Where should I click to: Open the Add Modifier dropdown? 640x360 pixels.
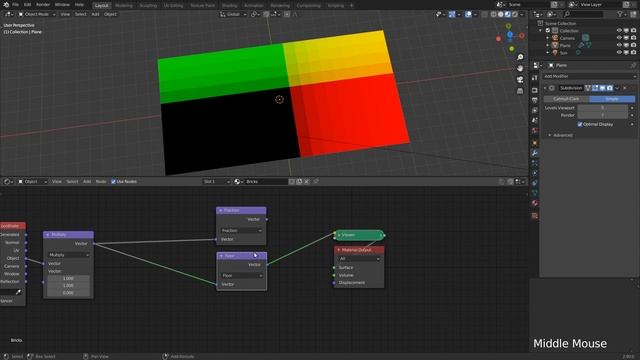coord(589,76)
